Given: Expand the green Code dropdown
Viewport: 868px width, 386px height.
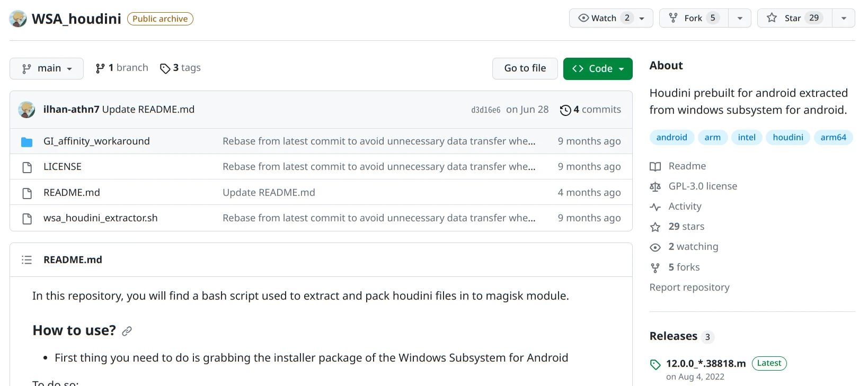Looking at the screenshot, I should [598, 69].
